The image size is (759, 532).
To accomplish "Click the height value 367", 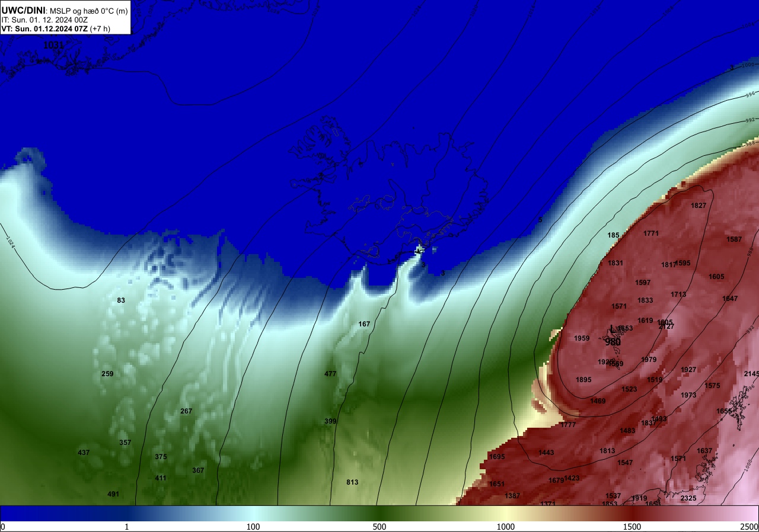I will coord(198,470).
